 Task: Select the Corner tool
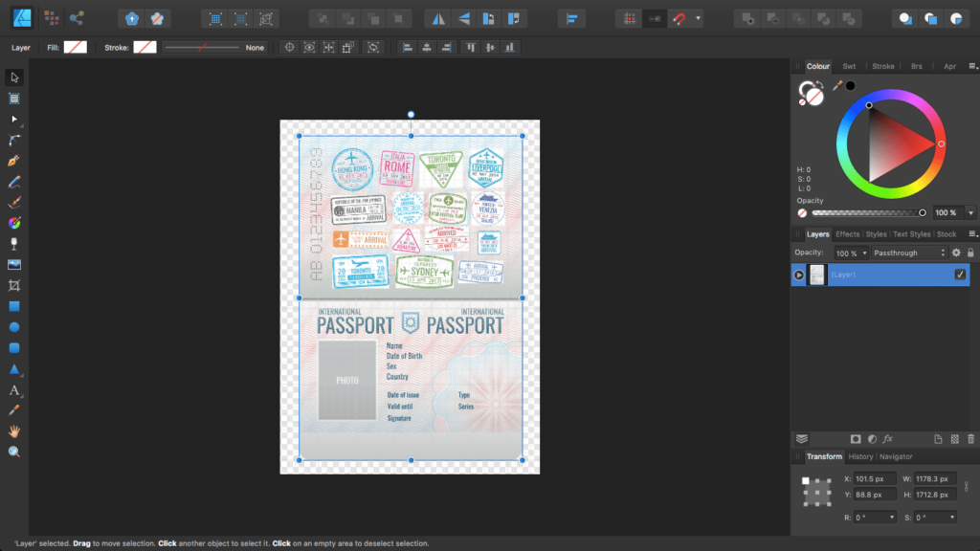pos(14,140)
